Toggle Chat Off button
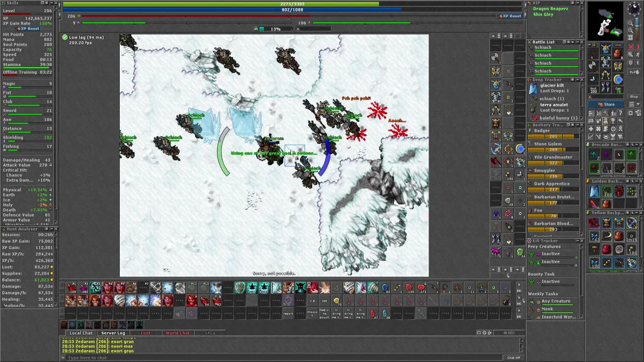This screenshot has width=644, height=362. [513, 357]
